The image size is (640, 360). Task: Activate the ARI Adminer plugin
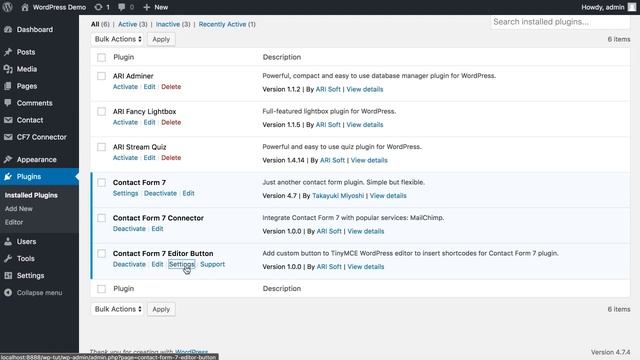(125, 87)
